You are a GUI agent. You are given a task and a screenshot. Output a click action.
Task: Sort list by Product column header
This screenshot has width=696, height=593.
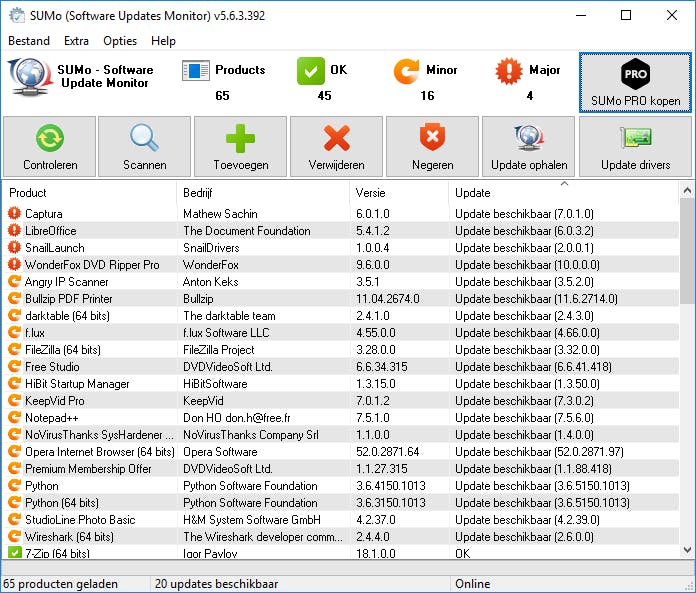[90, 193]
